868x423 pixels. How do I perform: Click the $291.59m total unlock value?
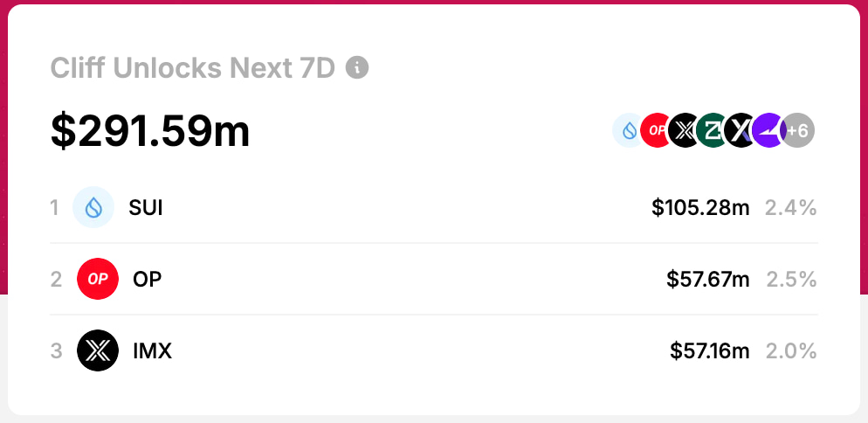click(x=150, y=130)
